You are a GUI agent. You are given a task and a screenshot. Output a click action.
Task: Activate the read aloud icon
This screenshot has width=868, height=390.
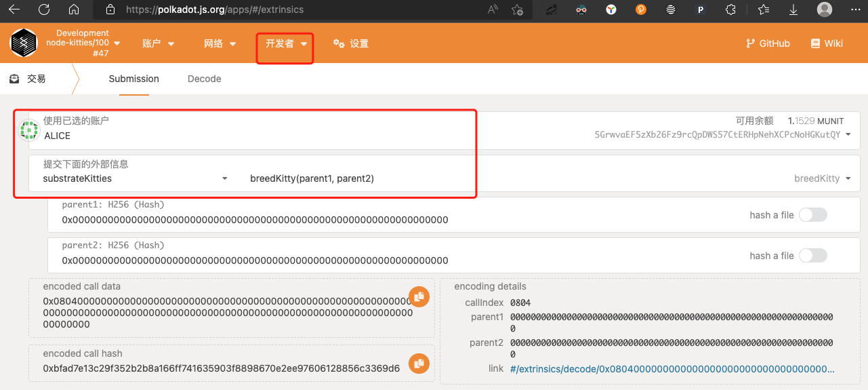point(493,9)
